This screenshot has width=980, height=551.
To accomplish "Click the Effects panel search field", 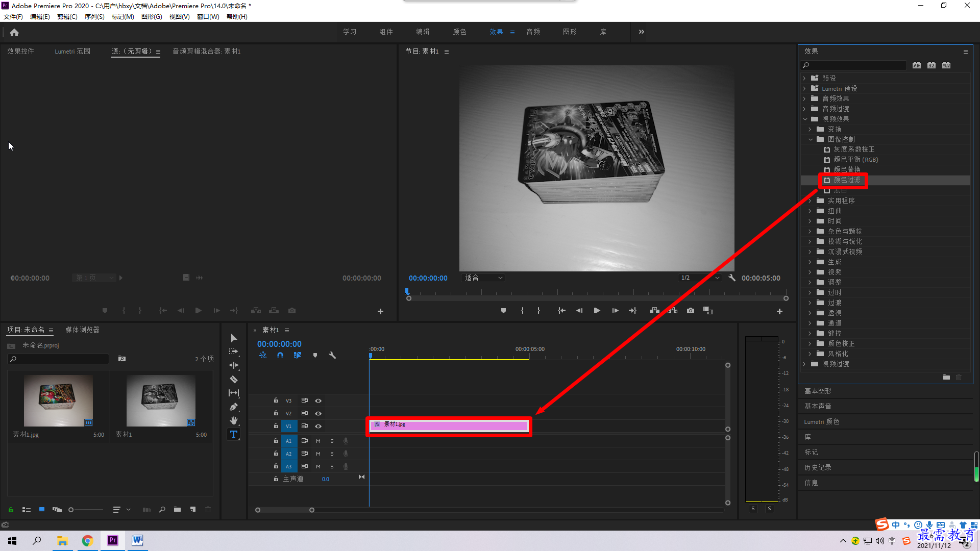I will tap(853, 65).
